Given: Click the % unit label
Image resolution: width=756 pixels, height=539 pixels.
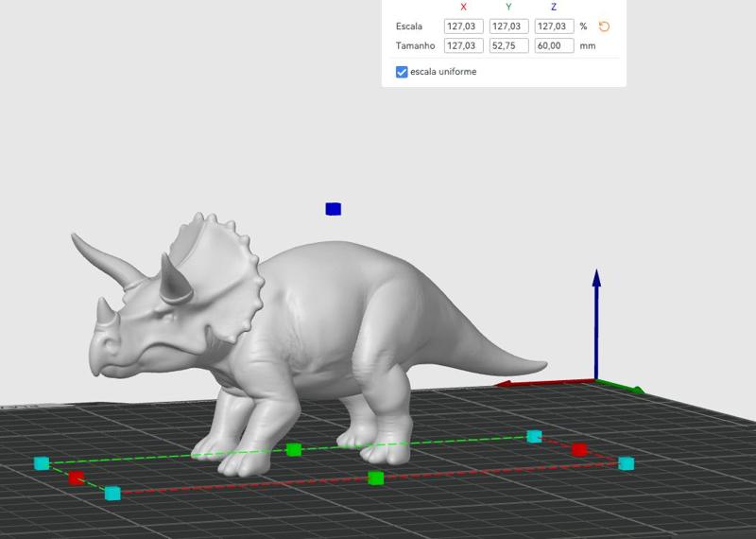Looking at the screenshot, I should tap(583, 26).
